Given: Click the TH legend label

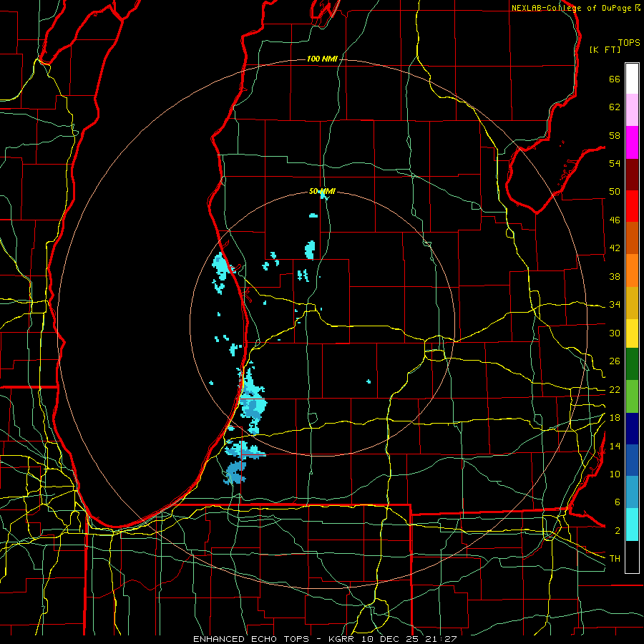Looking at the screenshot, I should click(615, 559).
